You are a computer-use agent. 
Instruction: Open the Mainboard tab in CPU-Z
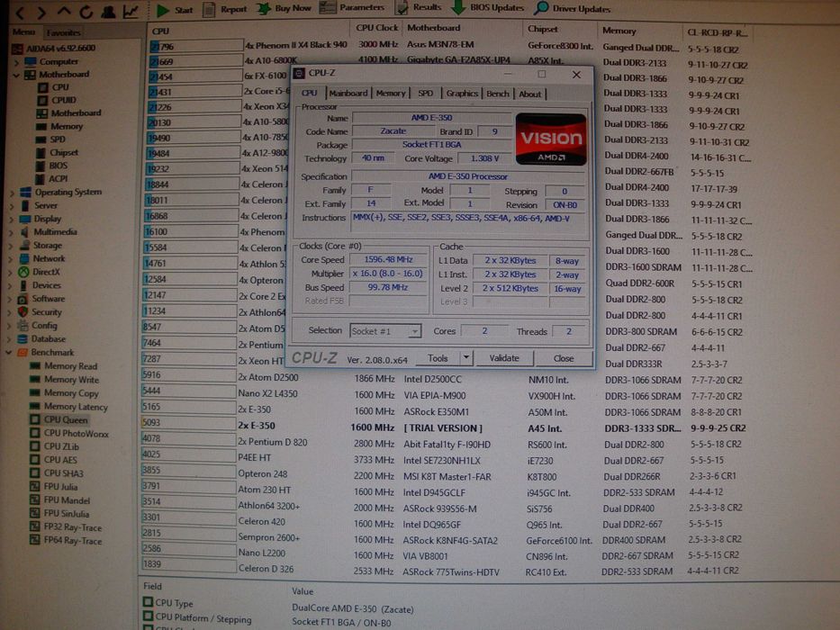[348, 94]
